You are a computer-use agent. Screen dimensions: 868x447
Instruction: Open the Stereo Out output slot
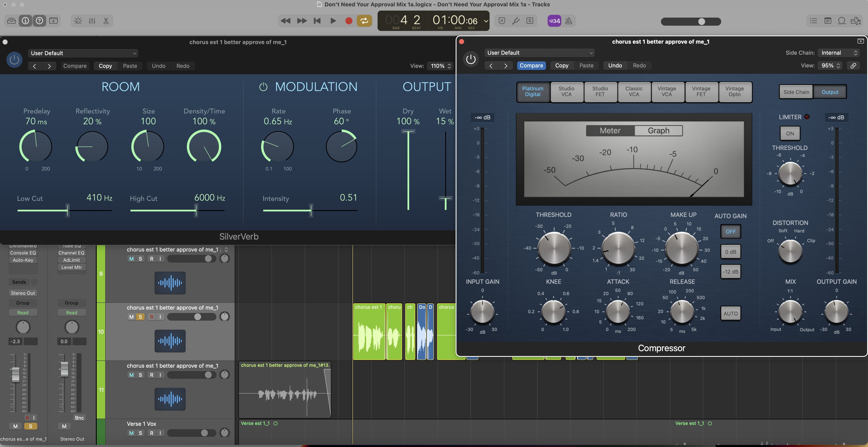(23, 293)
